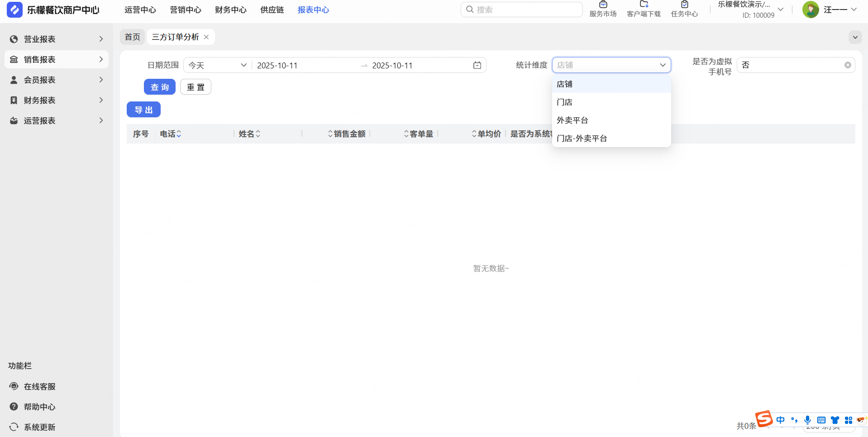
Task: Open the 任务中心 icon
Action: click(x=684, y=5)
